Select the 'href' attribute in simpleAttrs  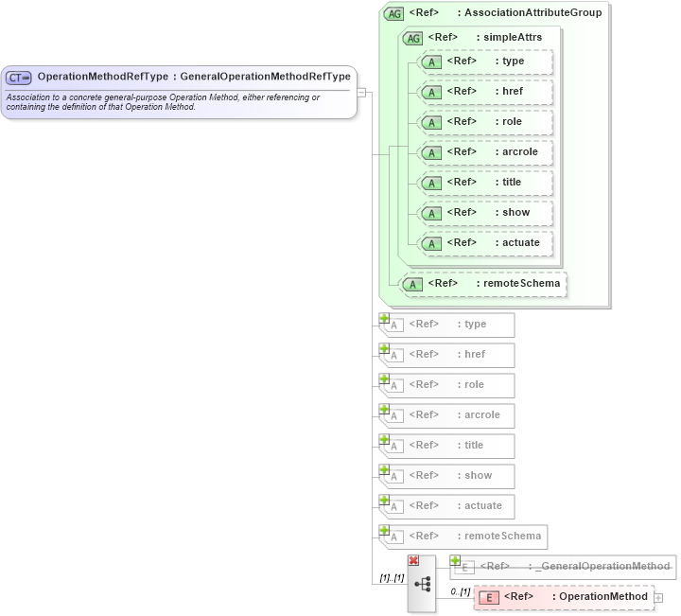click(485, 92)
